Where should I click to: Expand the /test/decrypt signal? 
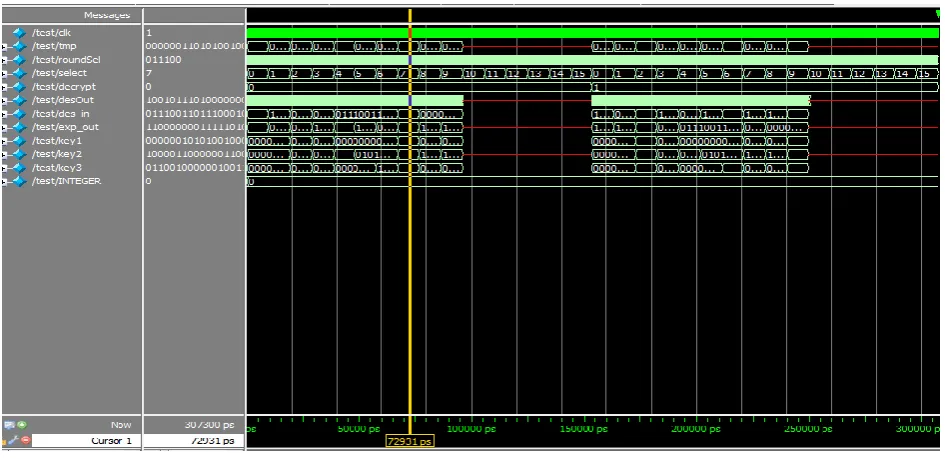5,87
